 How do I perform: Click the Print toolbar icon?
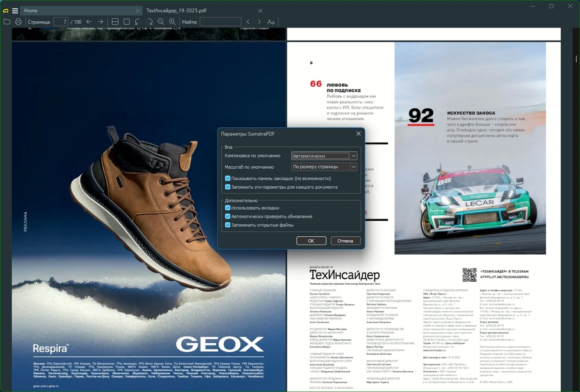(18, 22)
